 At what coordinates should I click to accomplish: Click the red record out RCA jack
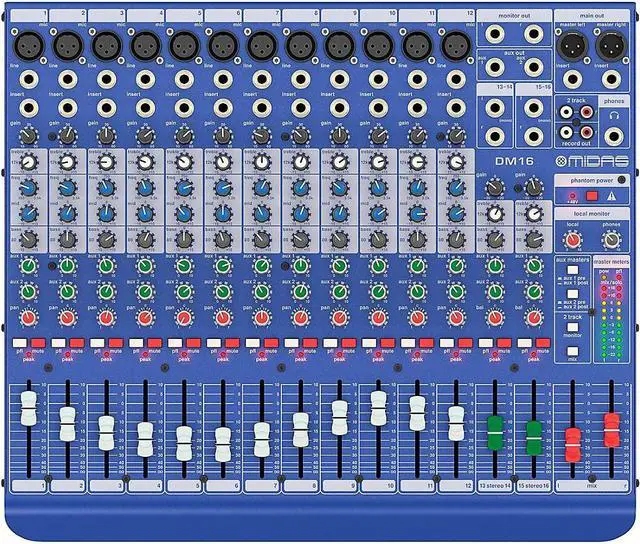587,132
